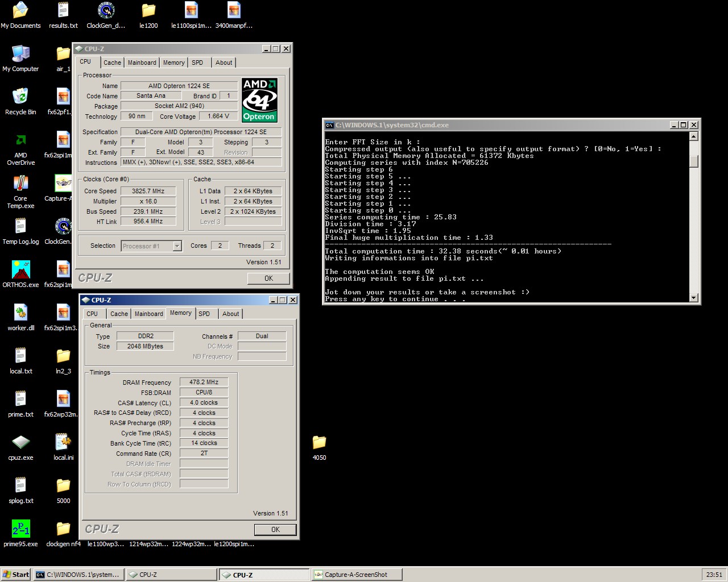Click the Multiplier value x 16.0

click(x=148, y=202)
